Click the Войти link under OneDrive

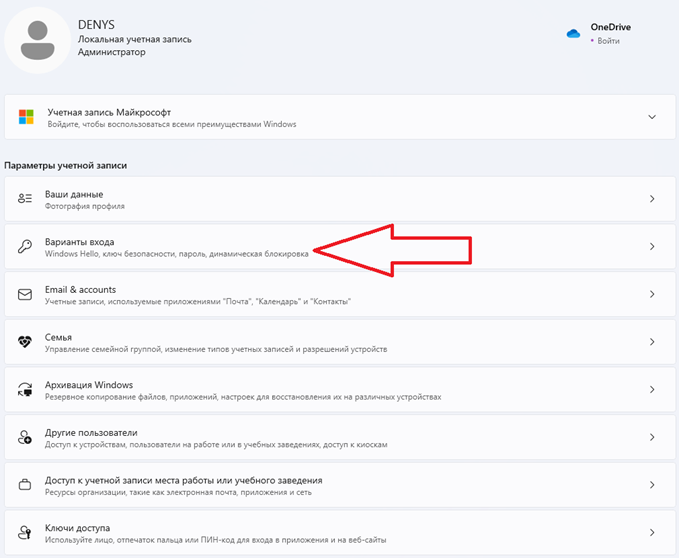(x=609, y=41)
